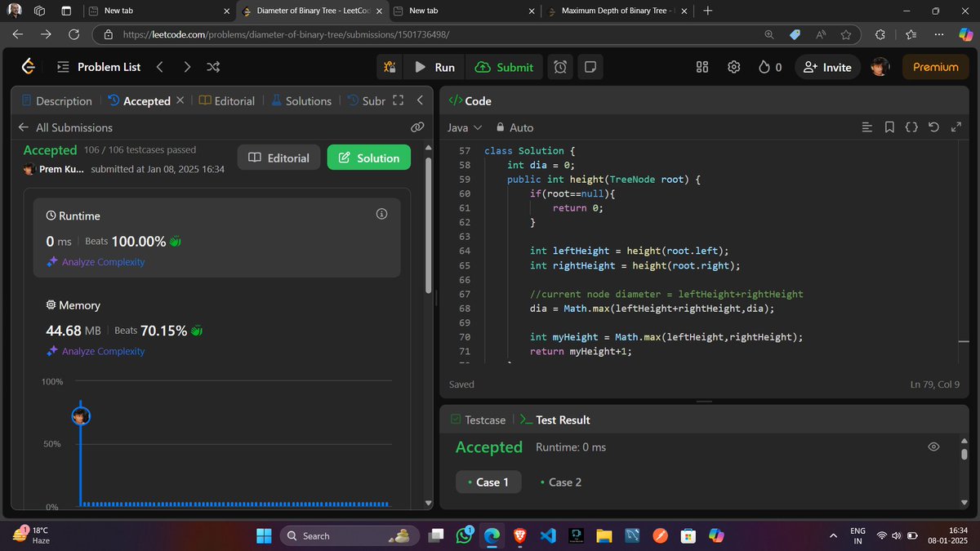Select the Test Result tab

pyautogui.click(x=555, y=420)
